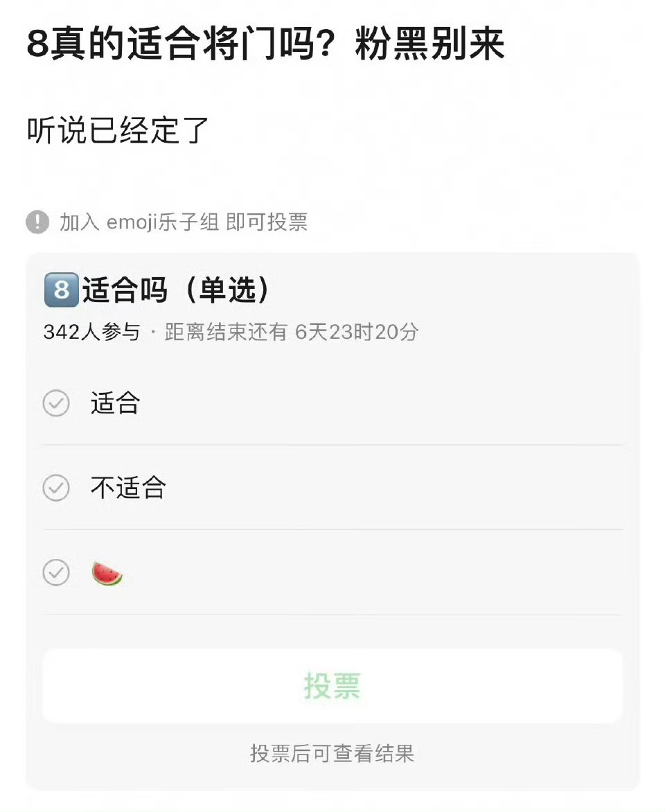Tap the green 投票 button
The width and height of the screenshot is (665, 812).
332,686
